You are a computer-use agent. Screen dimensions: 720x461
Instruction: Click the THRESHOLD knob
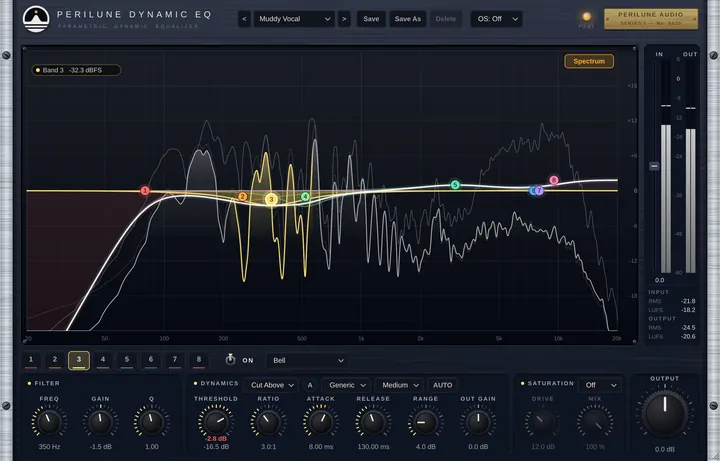(216, 422)
